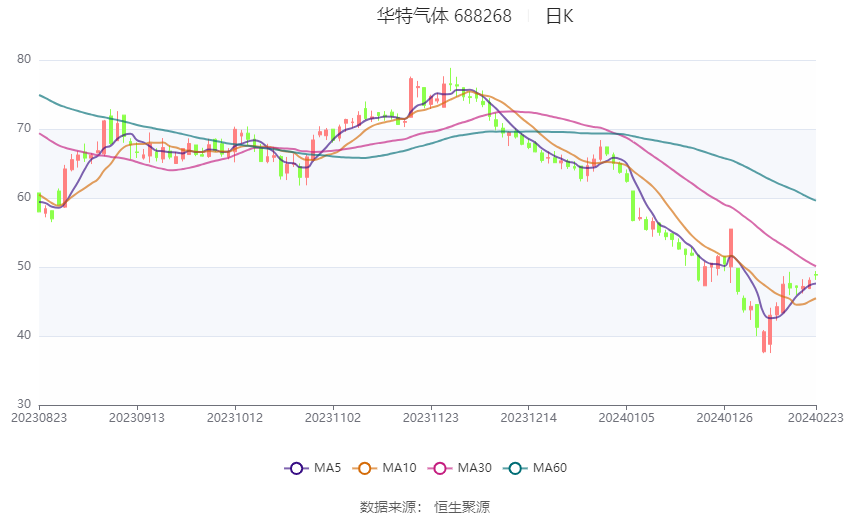Hide the MA30 moving average line
Viewport: 850px width, 517px height.
click(x=459, y=468)
